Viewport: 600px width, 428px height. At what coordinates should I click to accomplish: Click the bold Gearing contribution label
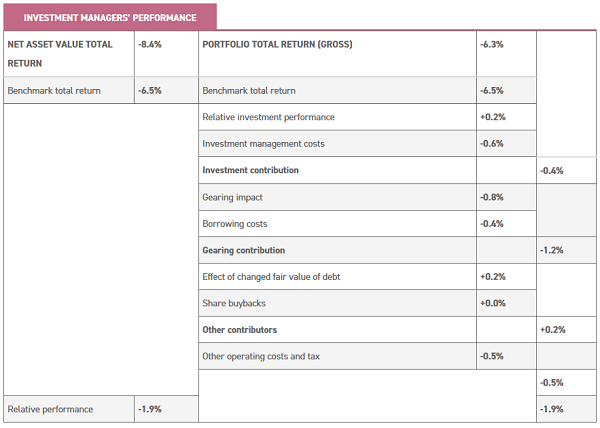point(243,250)
